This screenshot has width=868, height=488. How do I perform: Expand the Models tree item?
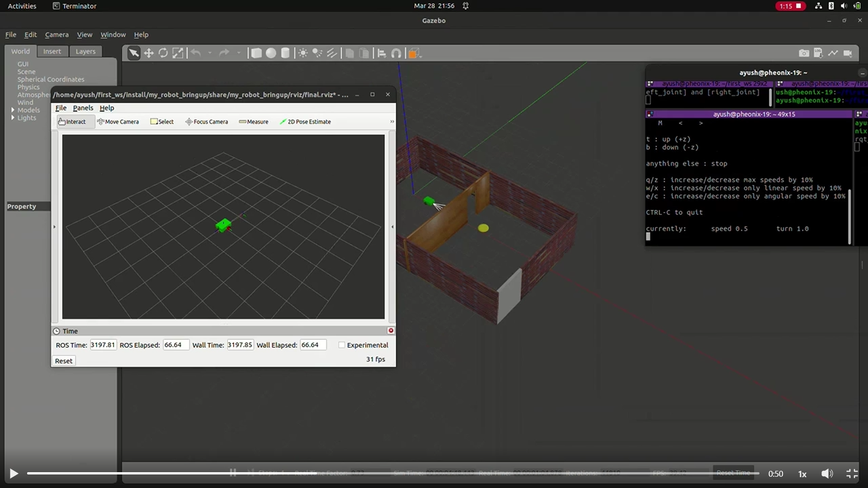pos(13,110)
